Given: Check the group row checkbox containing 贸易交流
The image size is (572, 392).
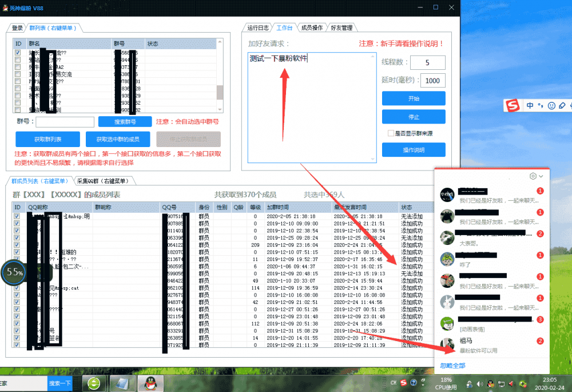Looking at the screenshot, I should tap(18, 74).
